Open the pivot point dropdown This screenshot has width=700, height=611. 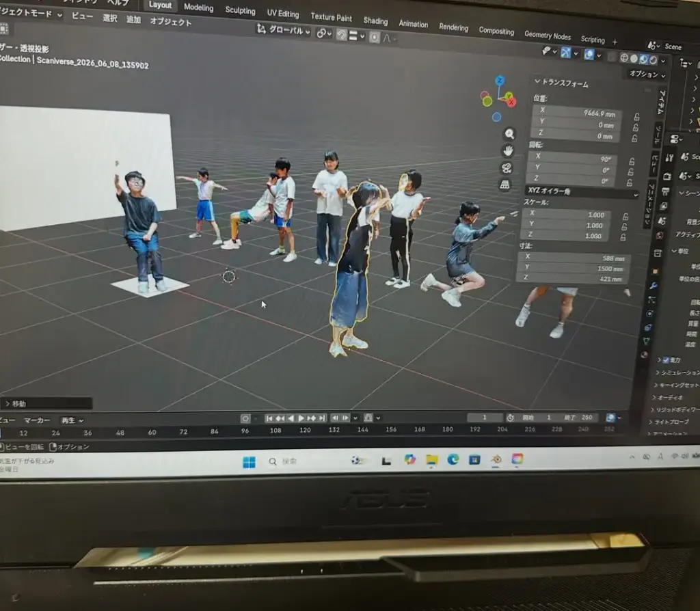click(324, 33)
